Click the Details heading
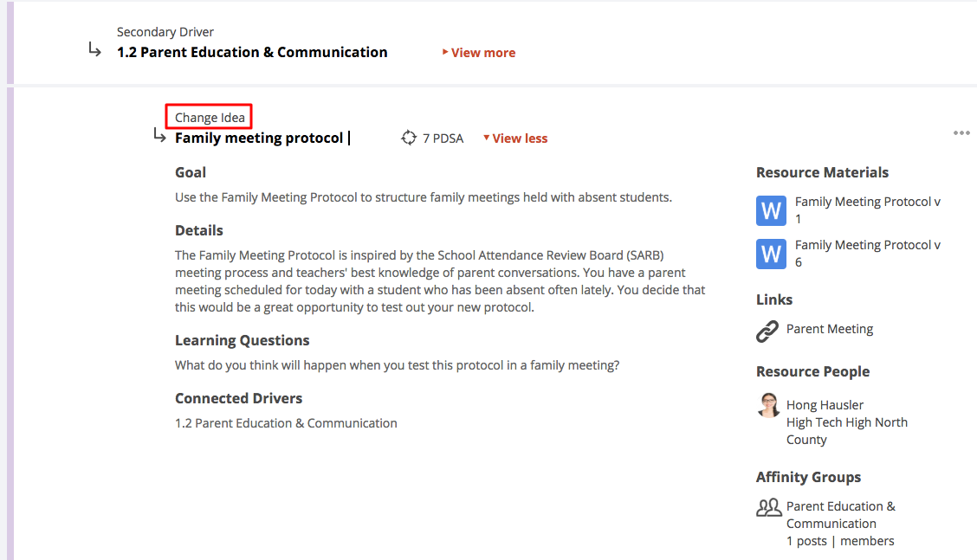 pos(198,230)
